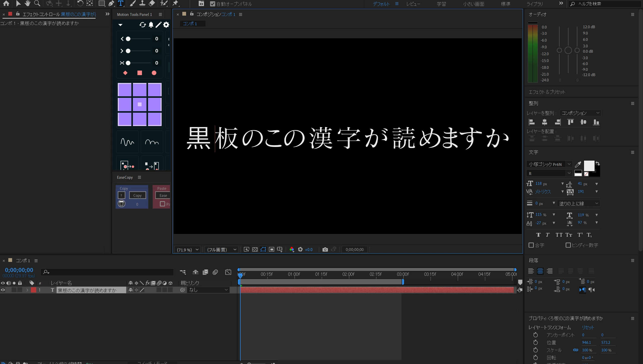Click the EaseCopy Copy button

[137, 195]
